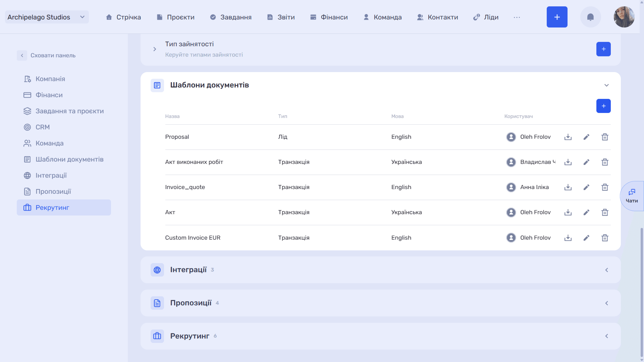Delete the Invoice_quote template
The width and height of the screenshot is (644, 362).
click(x=605, y=187)
